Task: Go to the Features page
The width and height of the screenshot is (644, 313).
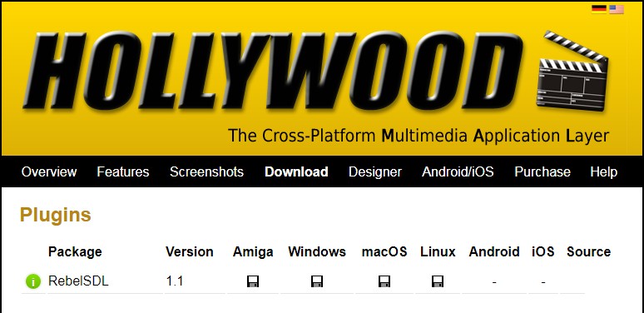Action: click(123, 171)
